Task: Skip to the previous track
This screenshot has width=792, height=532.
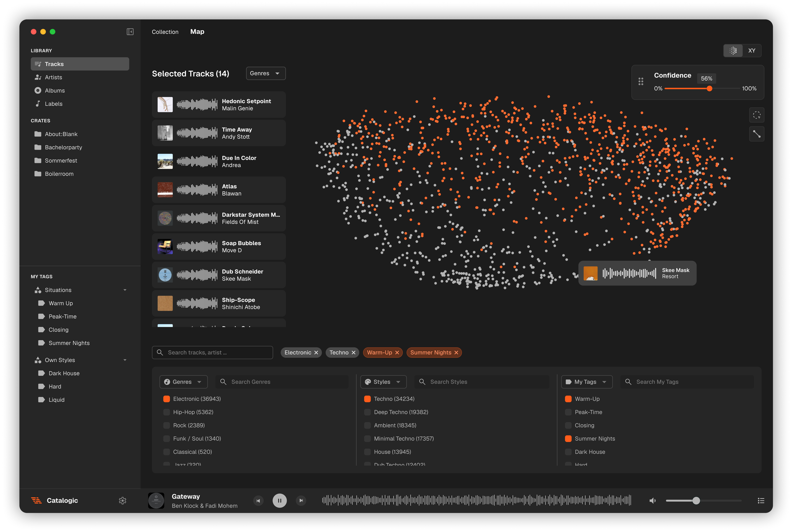Action: tap(258, 500)
